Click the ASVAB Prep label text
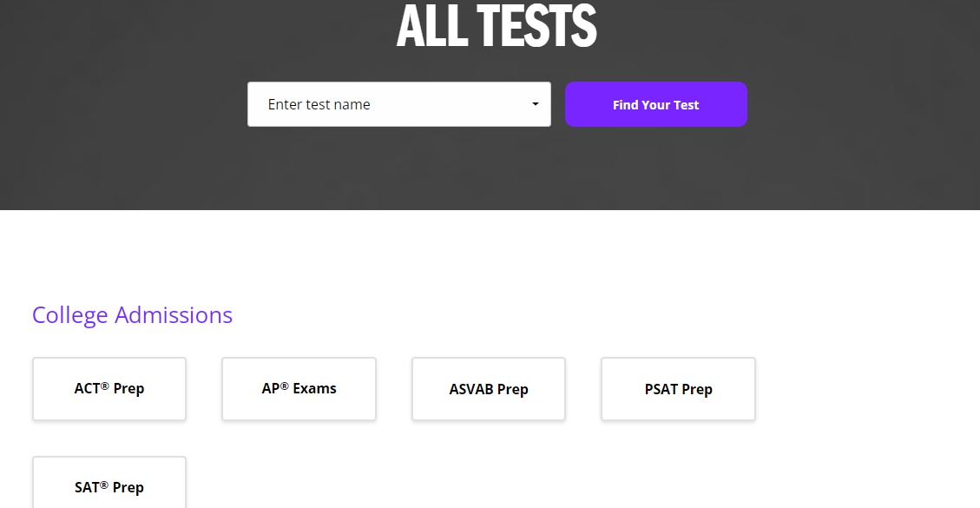This screenshot has width=980, height=508. 489,389
